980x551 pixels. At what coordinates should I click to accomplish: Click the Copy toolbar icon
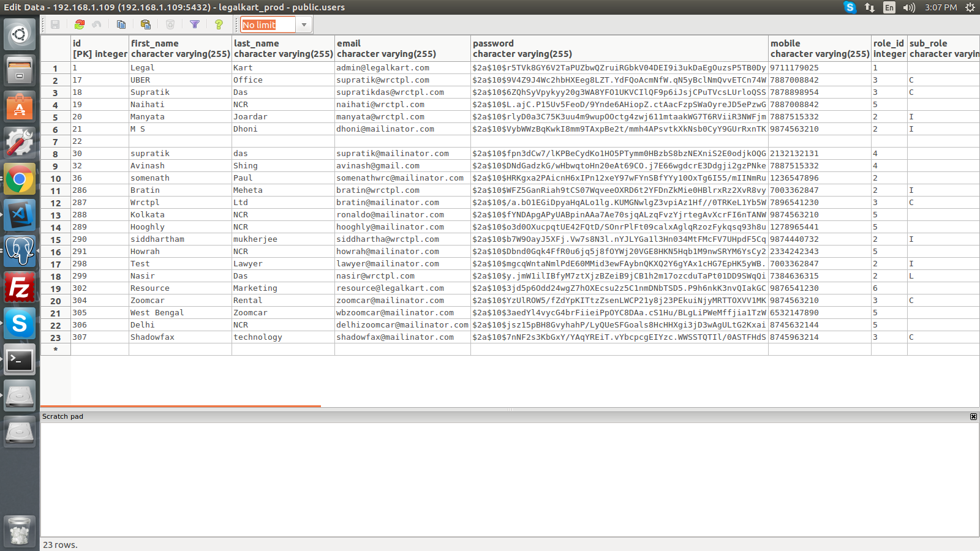121,24
